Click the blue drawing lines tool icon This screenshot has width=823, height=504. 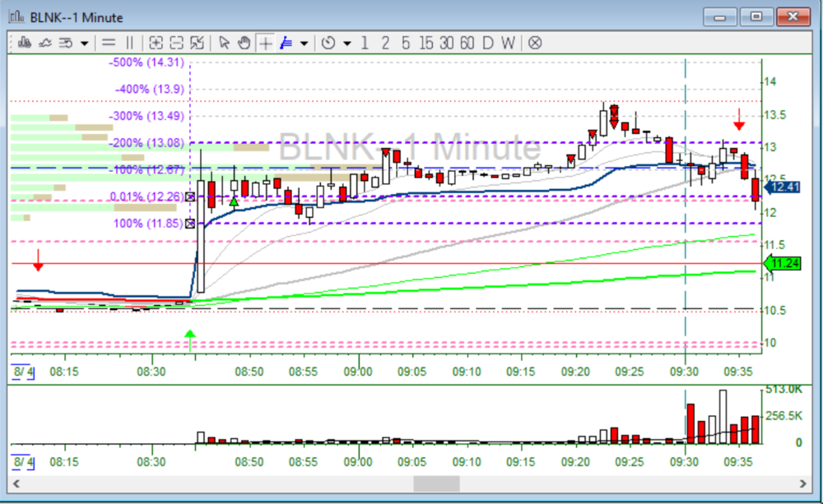(x=286, y=43)
